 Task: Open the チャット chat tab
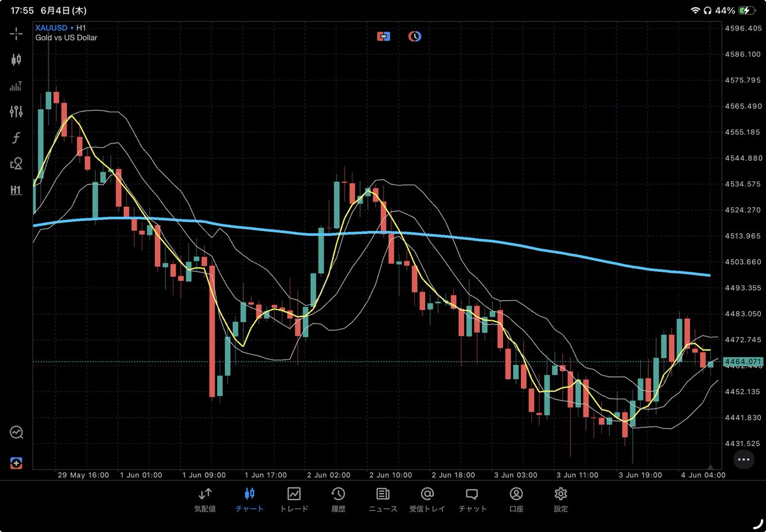pos(472,499)
